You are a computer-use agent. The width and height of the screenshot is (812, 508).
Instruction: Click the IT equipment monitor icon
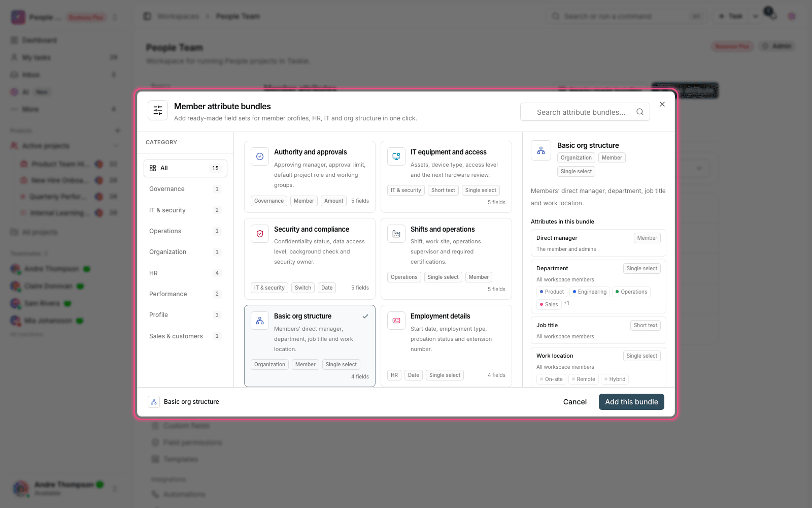(x=396, y=156)
